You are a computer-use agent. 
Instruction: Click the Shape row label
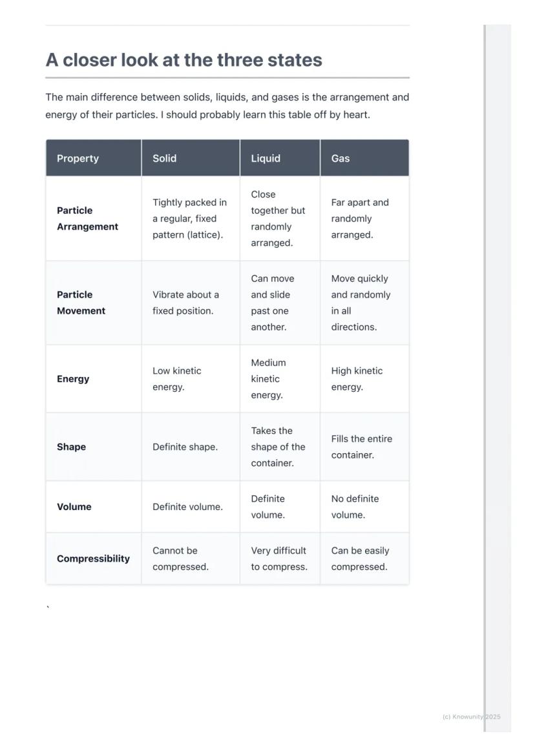71,447
